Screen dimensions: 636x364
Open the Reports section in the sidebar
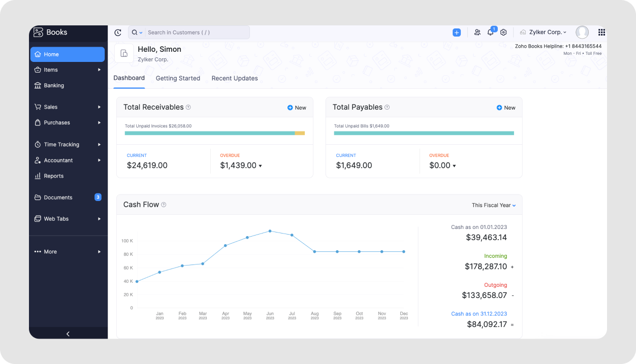[x=53, y=176]
